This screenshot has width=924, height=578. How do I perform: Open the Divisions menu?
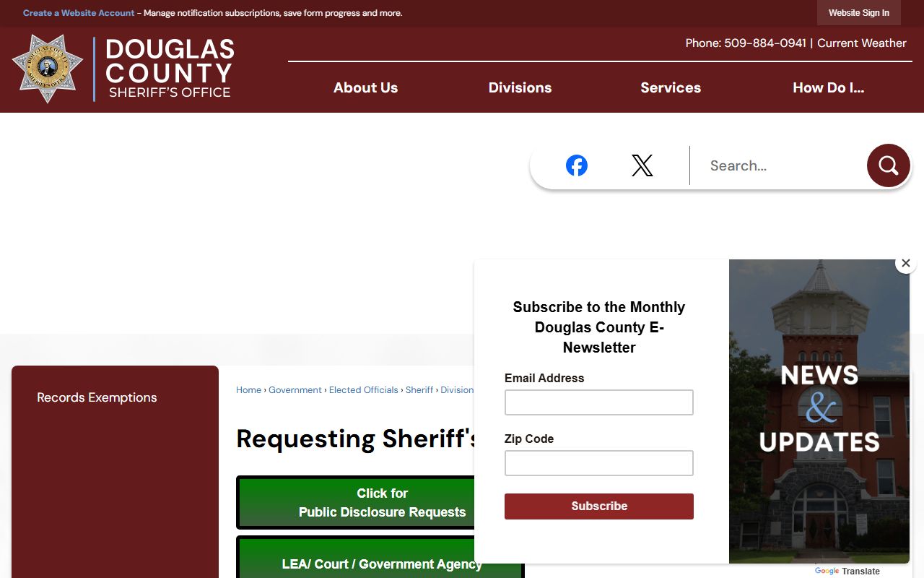pyautogui.click(x=520, y=87)
